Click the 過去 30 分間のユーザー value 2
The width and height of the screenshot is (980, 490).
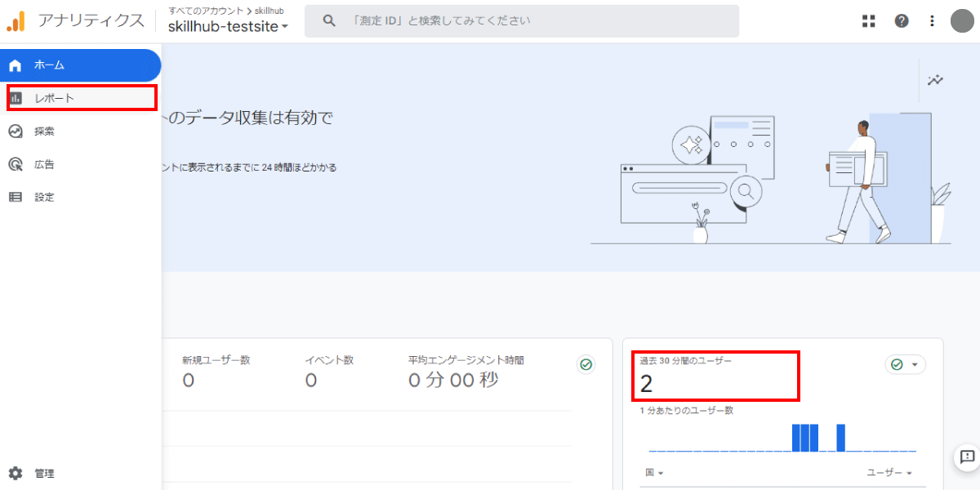646,384
